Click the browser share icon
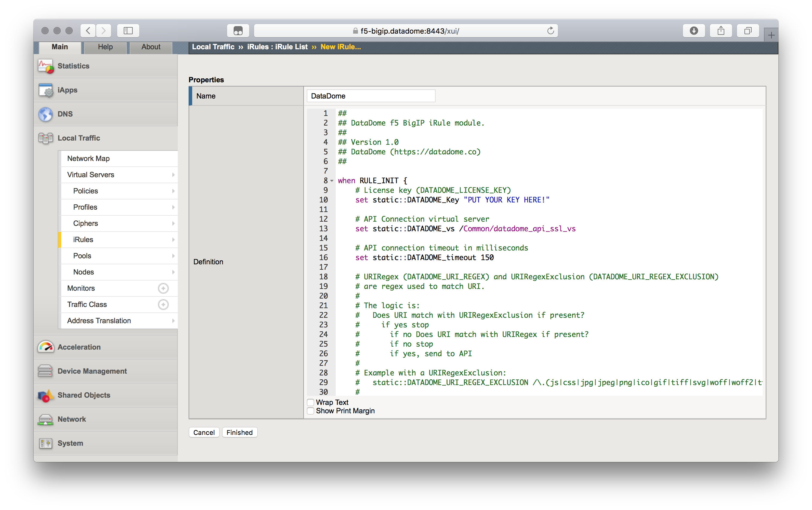This screenshot has width=812, height=510. coord(721,31)
